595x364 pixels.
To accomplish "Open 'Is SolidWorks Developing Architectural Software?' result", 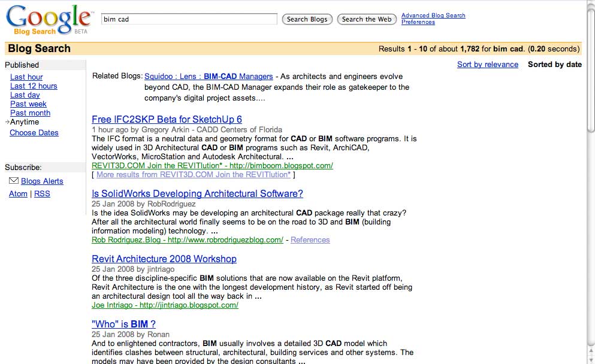I will click(x=197, y=194).
